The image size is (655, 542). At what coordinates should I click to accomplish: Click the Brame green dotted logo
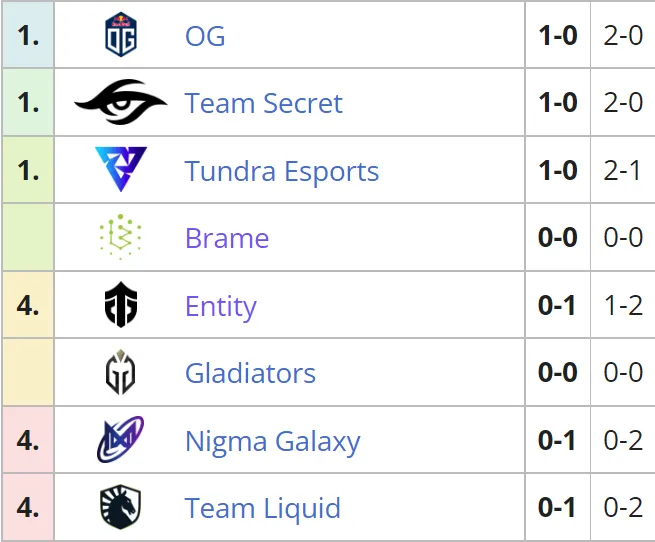(121, 237)
